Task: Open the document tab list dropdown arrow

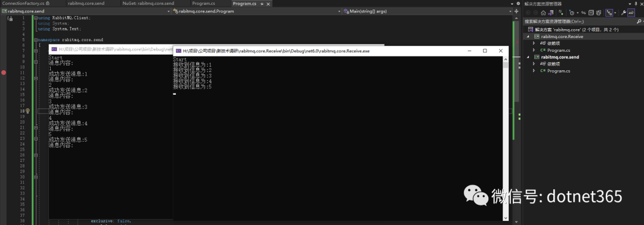Action: 512,4
